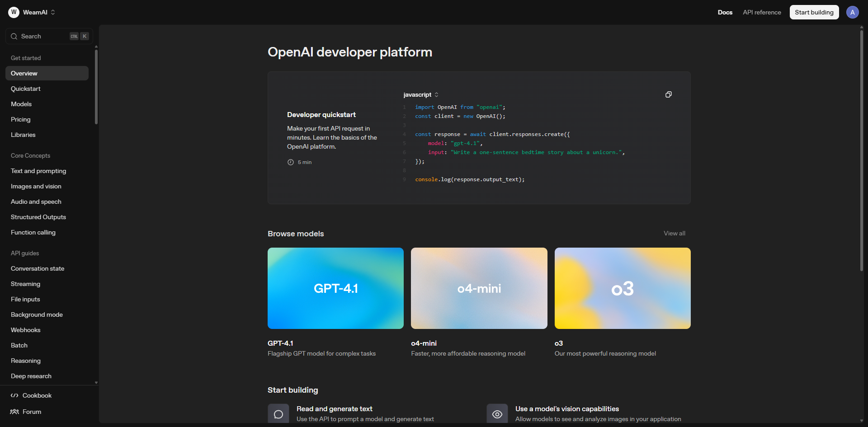868x427 pixels.
Task: Go to the Models sidebar page
Action: [x=47, y=104]
